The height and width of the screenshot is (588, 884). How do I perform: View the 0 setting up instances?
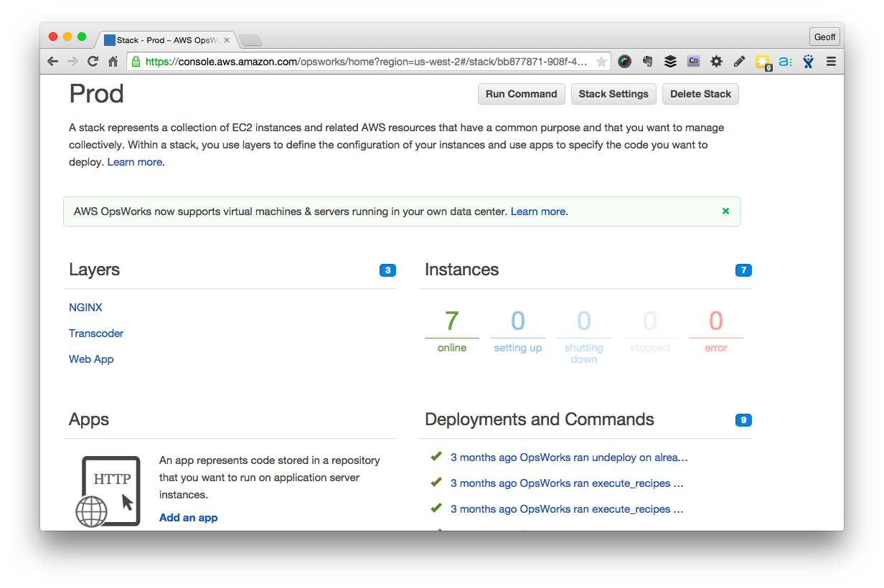point(518,331)
